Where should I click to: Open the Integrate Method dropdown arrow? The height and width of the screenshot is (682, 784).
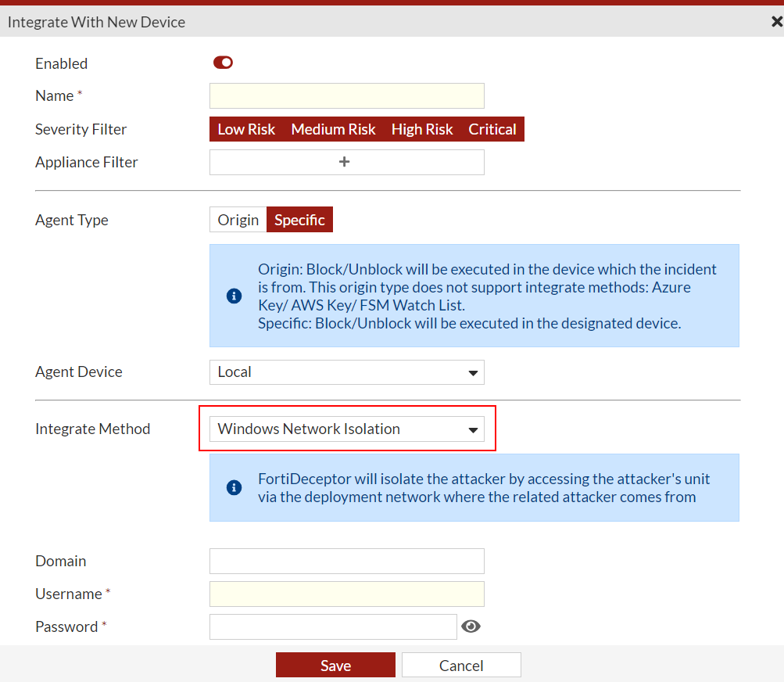coord(473,429)
